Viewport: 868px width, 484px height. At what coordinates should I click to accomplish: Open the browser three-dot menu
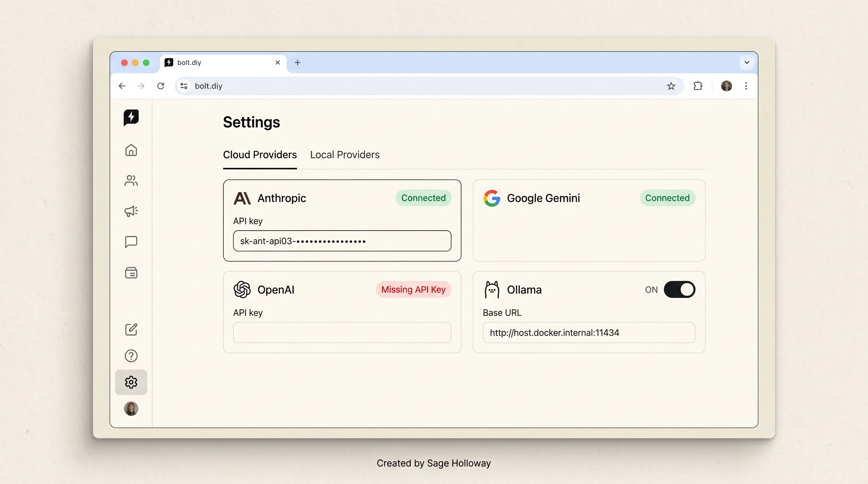tap(746, 86)
